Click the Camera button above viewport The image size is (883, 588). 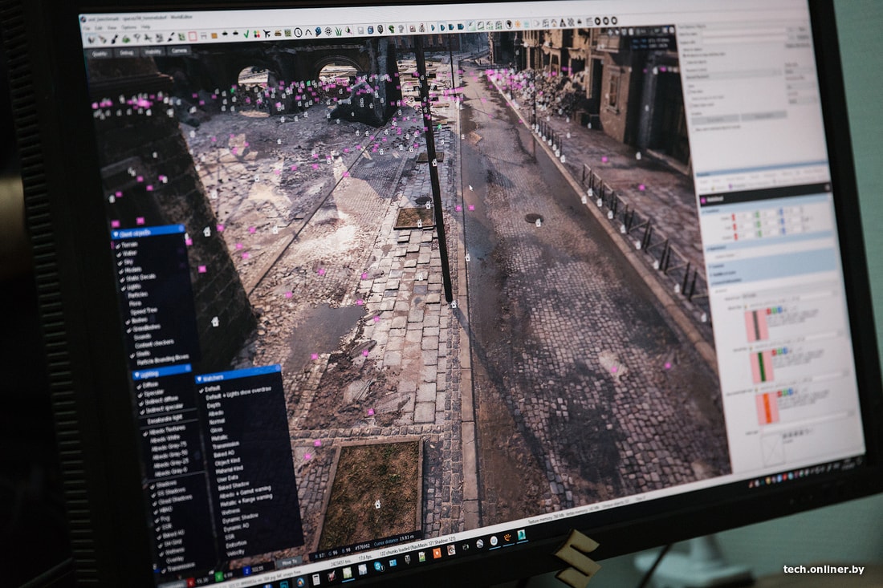click(180, 51)
